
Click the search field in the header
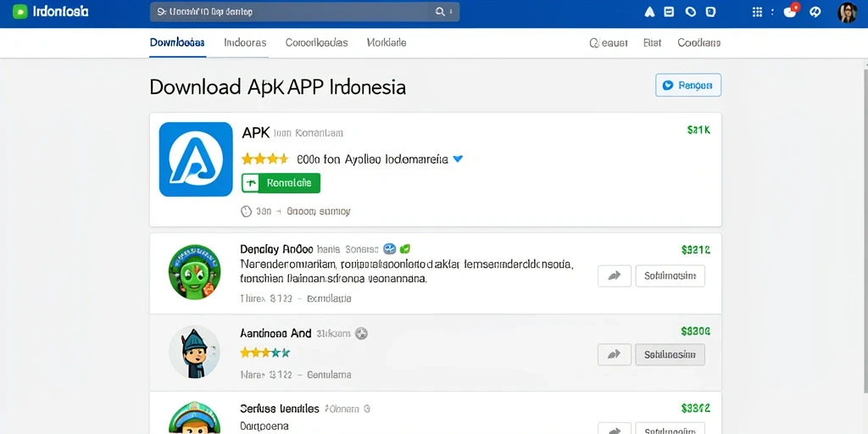[x=304, y=12]
